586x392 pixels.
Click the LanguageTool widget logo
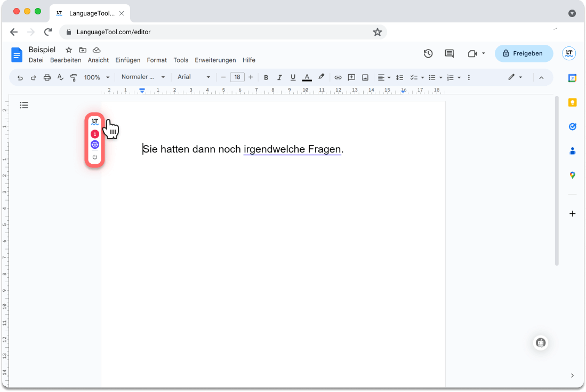click(x=95, y=122)
